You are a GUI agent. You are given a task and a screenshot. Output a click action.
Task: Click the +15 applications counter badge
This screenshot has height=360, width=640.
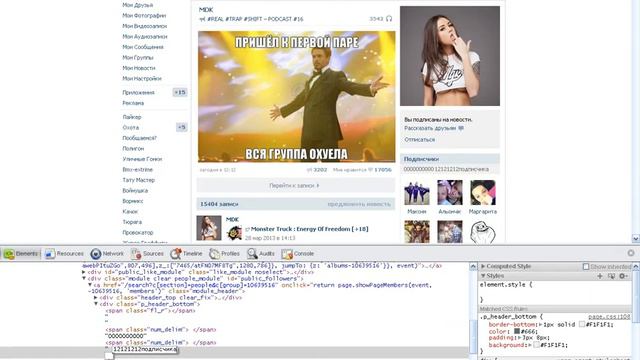180,93
